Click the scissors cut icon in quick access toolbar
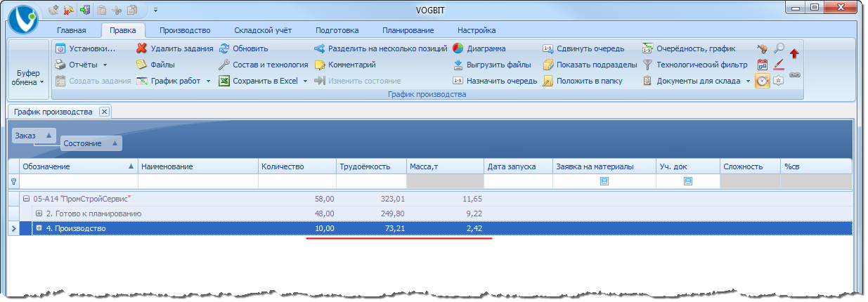The image size is (868, 302). coord(116,11)
